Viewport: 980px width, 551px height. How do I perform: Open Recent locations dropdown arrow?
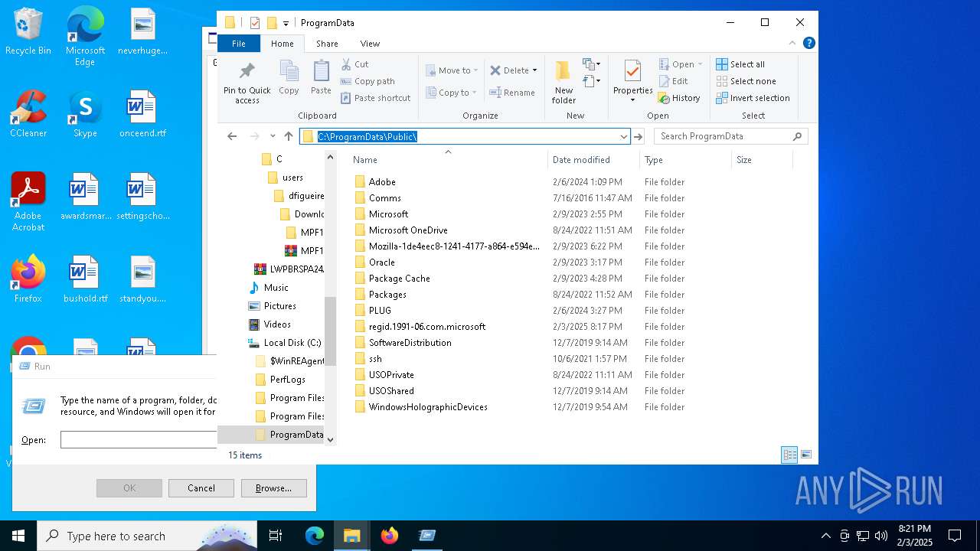pos(273,136)
